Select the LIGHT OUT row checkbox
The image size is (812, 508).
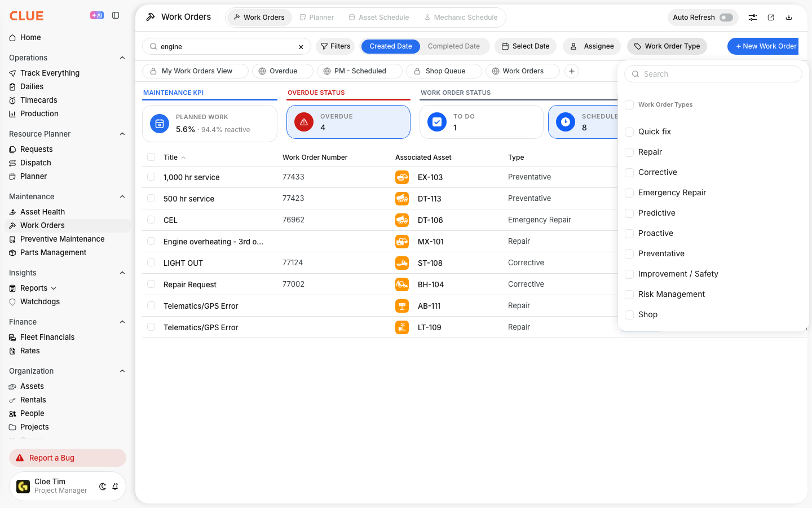[151, 262]
